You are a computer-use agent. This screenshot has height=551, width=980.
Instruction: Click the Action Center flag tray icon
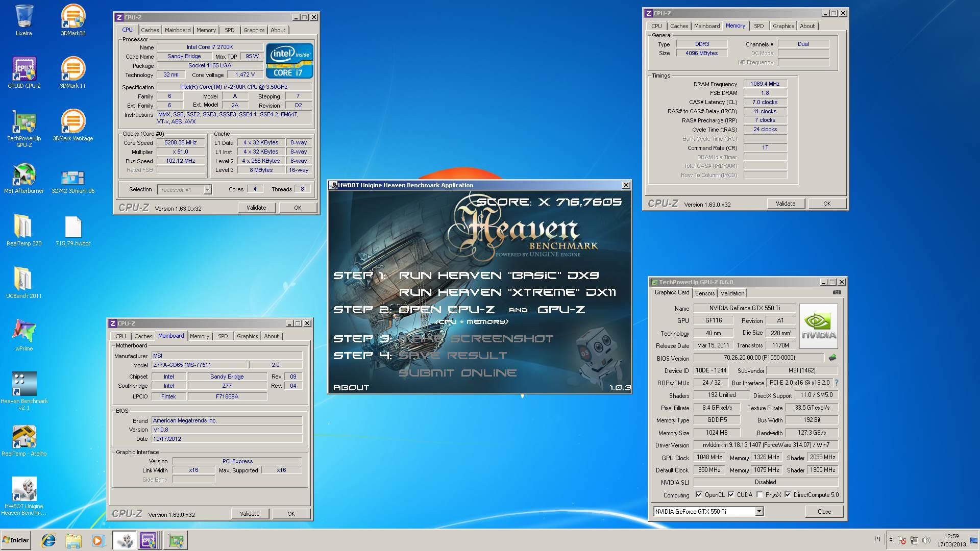(901, 540)
